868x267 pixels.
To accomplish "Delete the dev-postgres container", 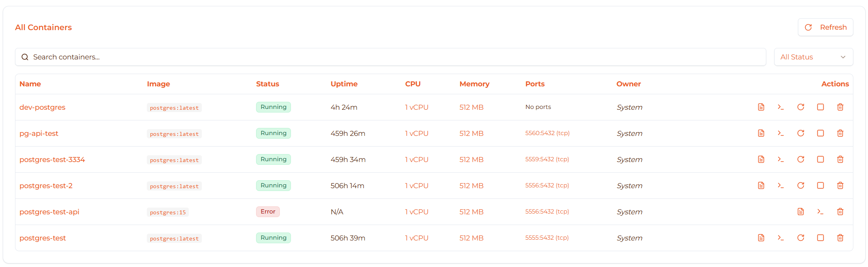I will tap(840, 107).
